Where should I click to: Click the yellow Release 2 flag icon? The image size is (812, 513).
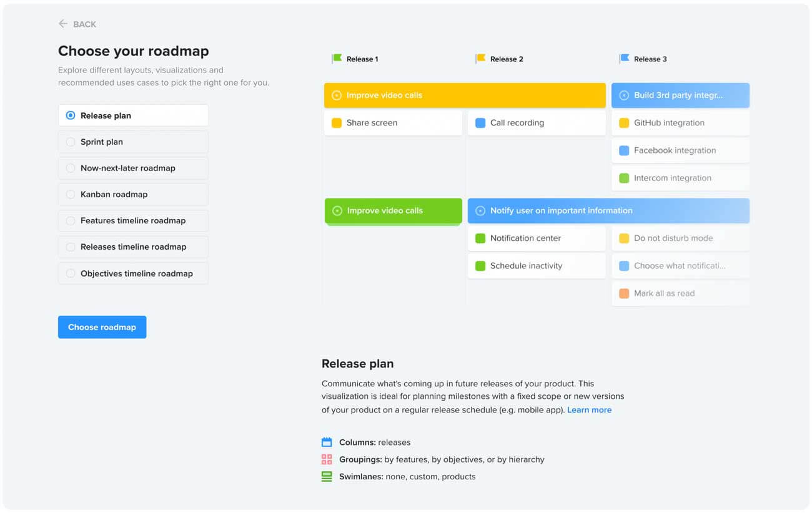click(480, 59)
